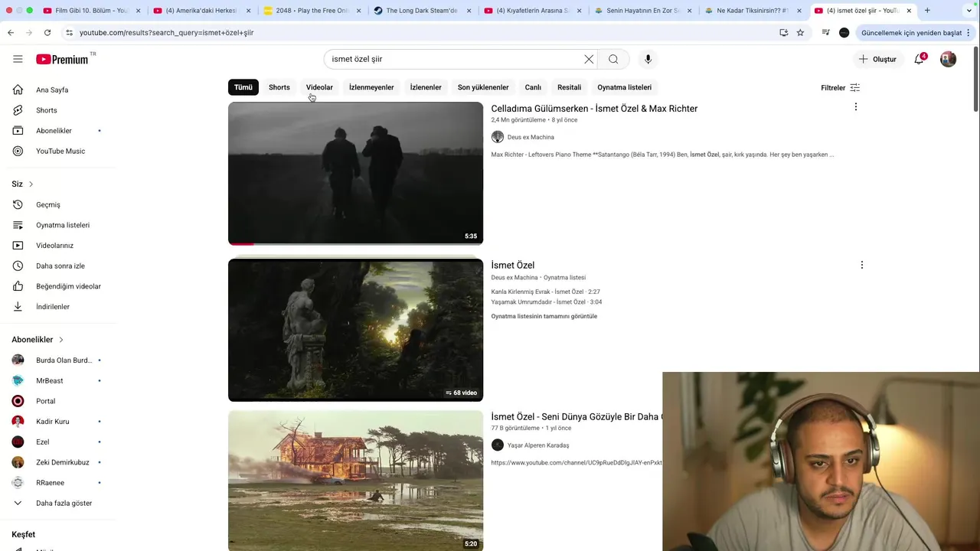Open the browser tab list dropdown arrow
The image size is (980, 551).
(969, 11)
